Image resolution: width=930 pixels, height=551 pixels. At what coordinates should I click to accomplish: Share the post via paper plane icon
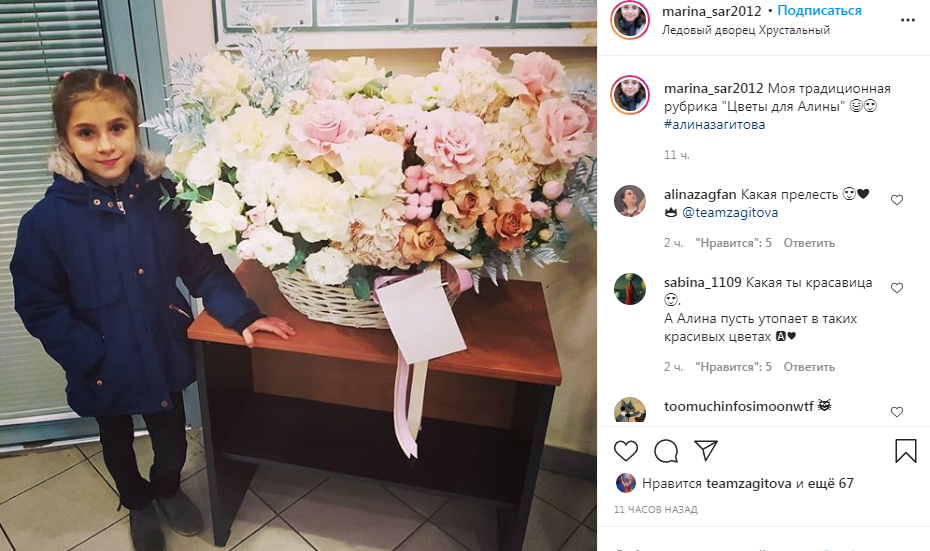706,451
